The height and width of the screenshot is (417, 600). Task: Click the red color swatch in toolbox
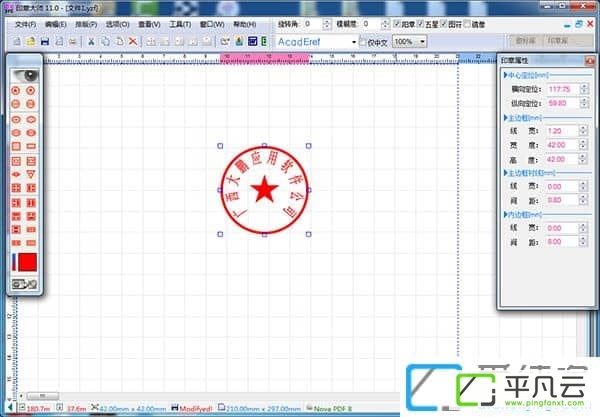pos(28,262)
